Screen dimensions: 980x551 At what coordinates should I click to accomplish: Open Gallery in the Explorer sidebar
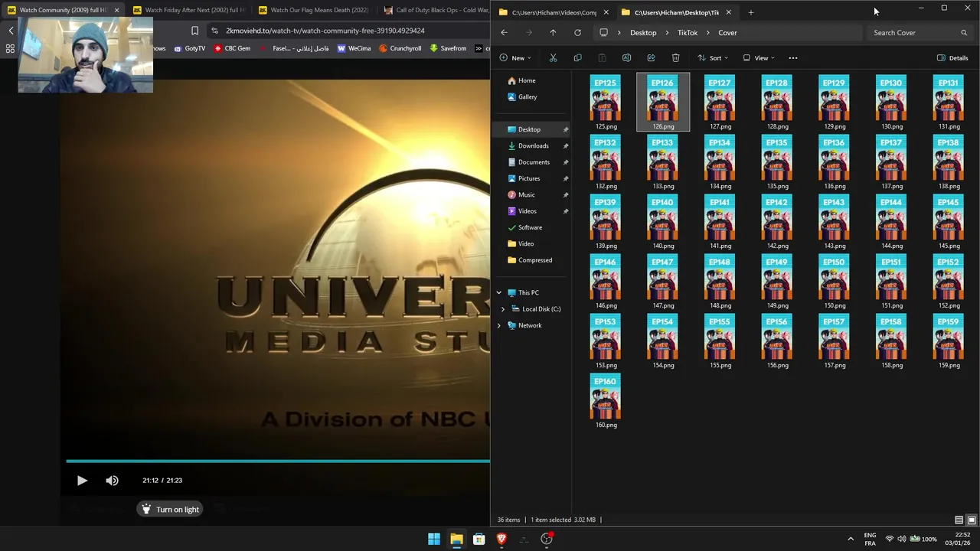click(x=528, y=97)
